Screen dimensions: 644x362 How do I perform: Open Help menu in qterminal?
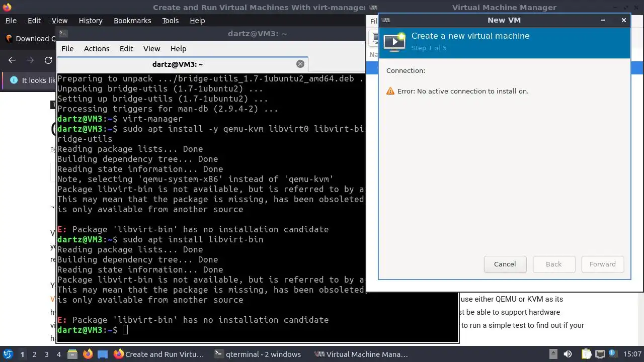pyautogui.click(x=179, y=49)
